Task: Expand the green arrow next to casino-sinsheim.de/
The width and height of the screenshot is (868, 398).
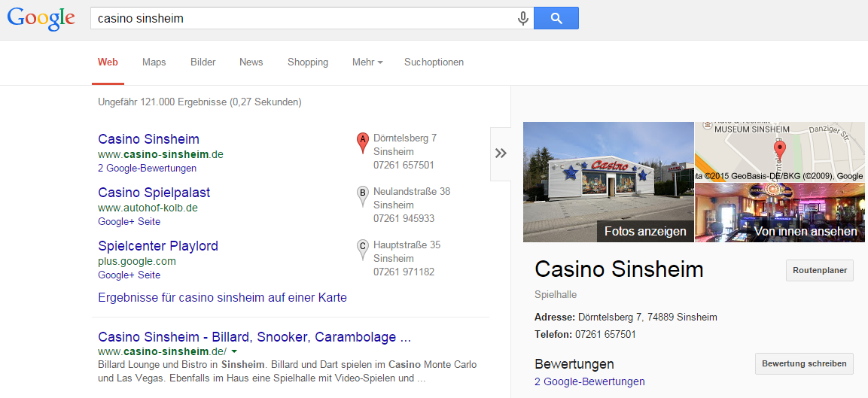Action: click(235, 351)
